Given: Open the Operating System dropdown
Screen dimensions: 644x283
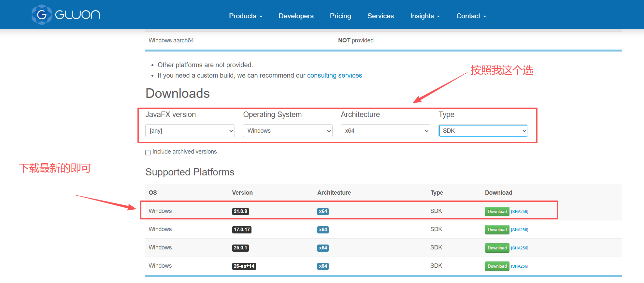Looking at the screenshot, I should [x=288, y=131].
